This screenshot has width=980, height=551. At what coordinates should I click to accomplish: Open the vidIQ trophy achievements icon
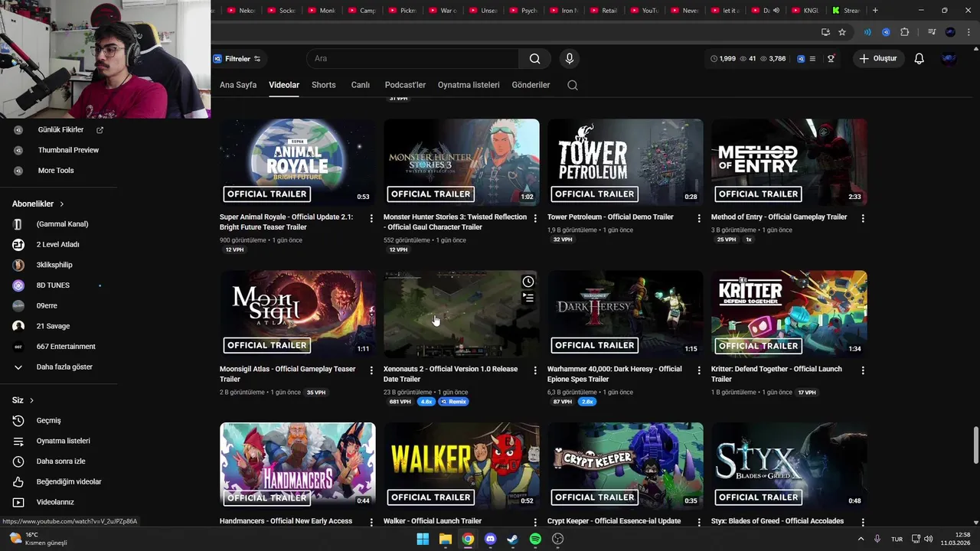tap(831, 59)
